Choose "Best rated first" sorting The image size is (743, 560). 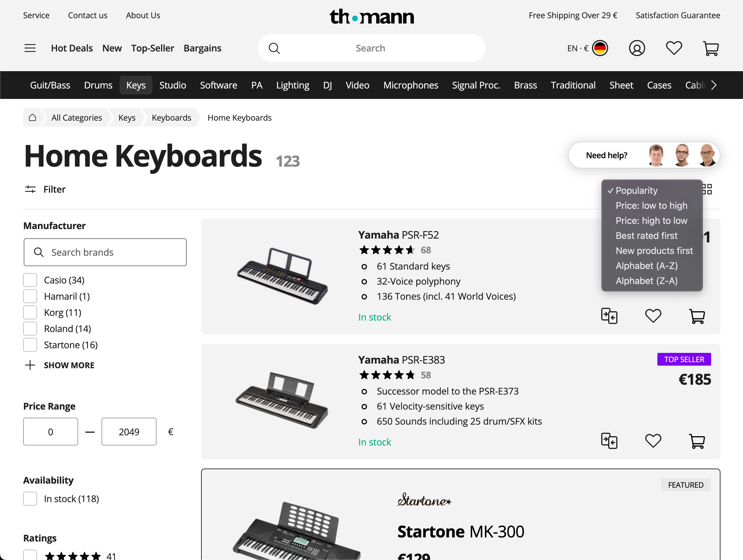click(x=646, y=236)
